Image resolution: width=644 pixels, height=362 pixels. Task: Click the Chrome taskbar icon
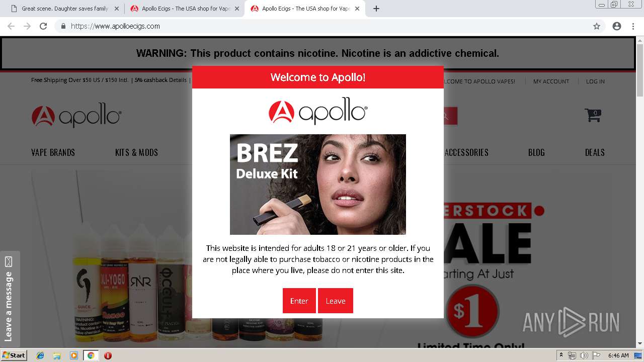[x=91, y=355]
